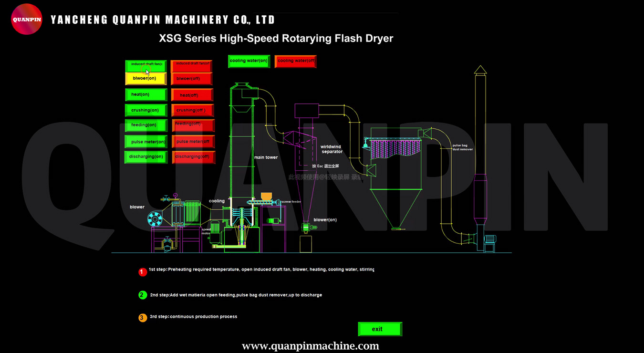The height and width of the screenshot is (353, 644).
Task: Stop feeding with feeding(off)
Action: 193,125
